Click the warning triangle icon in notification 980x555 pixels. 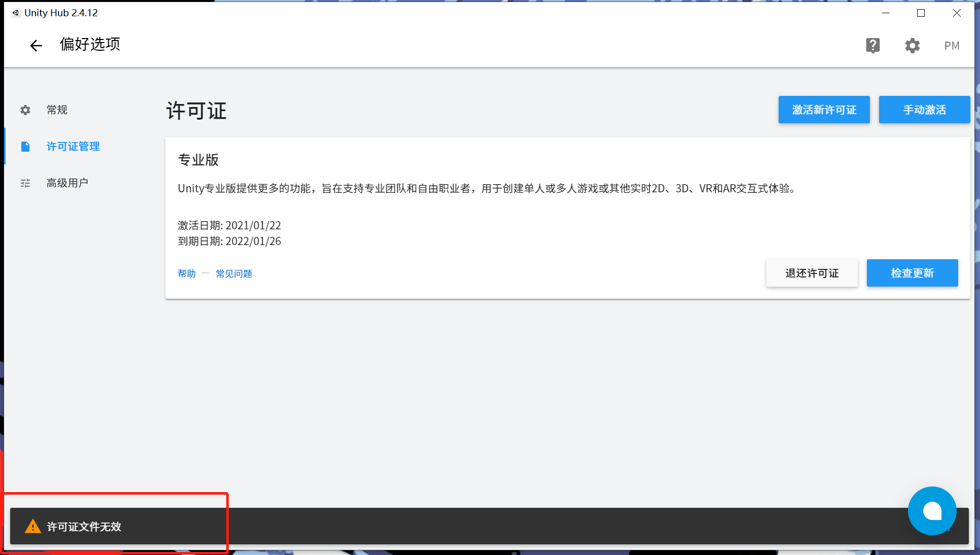click(x=33, y=527)
